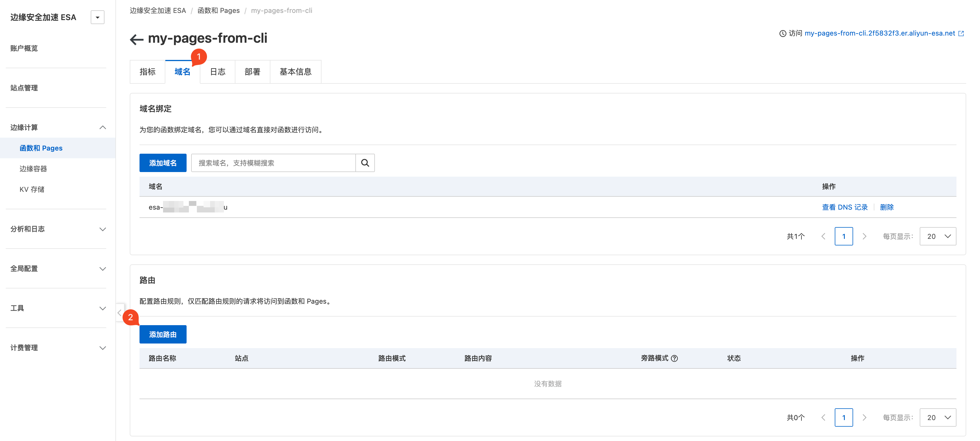Open the routes table page-size dropdown
Image resolution: width=980 pixels, height=441 pixels.
click(x=938, y=417)
